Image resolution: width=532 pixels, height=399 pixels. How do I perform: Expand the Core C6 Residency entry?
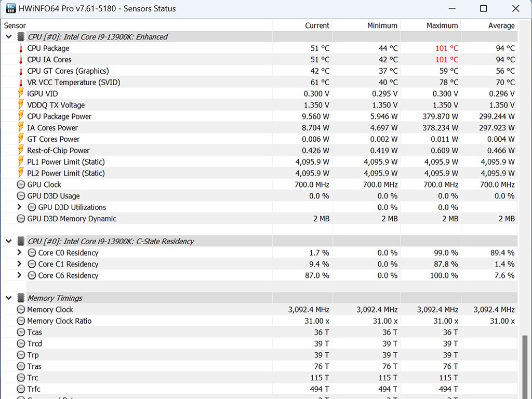click(20, 275)
